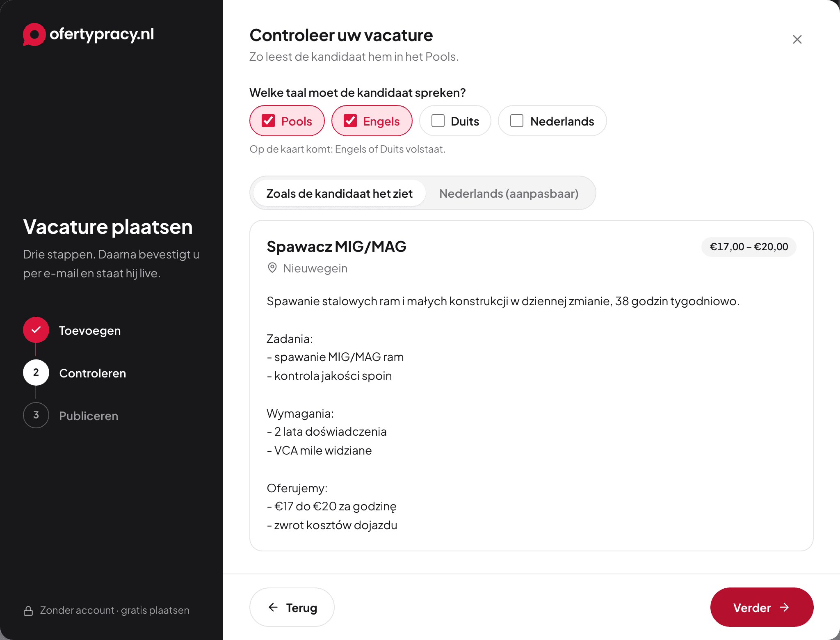840x640 pixels.
Task: Click the 'zwrot kosztów dojazdu' line
Action: (x=332, y=525)
